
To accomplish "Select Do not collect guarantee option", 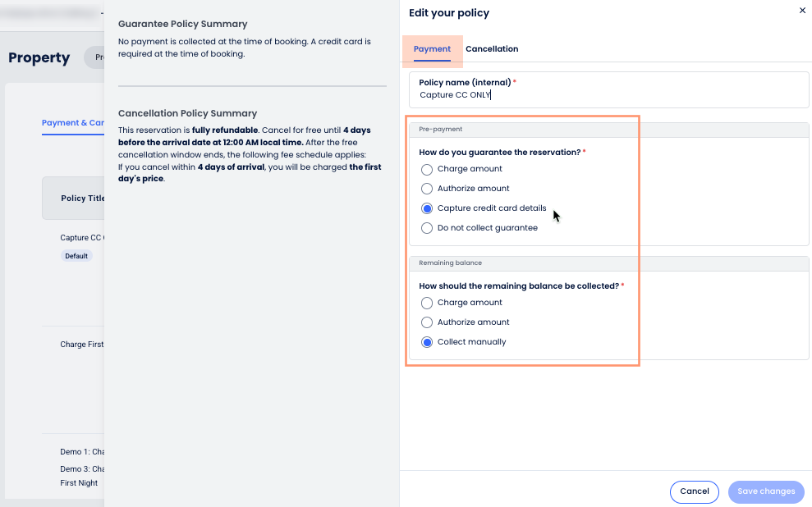I will point(427,228).
